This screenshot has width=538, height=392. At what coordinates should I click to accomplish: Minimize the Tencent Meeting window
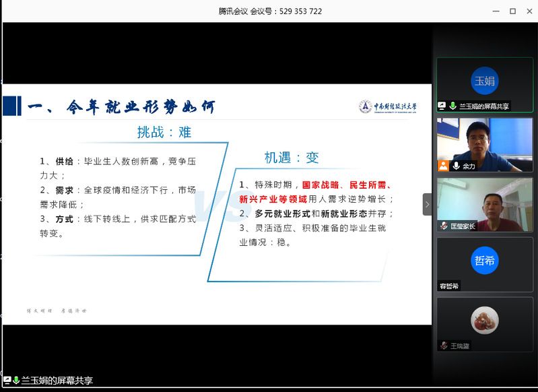[x=495, y=11]
